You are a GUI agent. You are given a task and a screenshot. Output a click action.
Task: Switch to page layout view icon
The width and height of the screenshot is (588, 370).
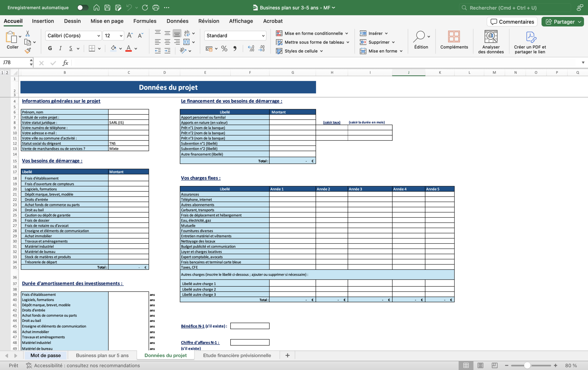(x=480, y=365)
